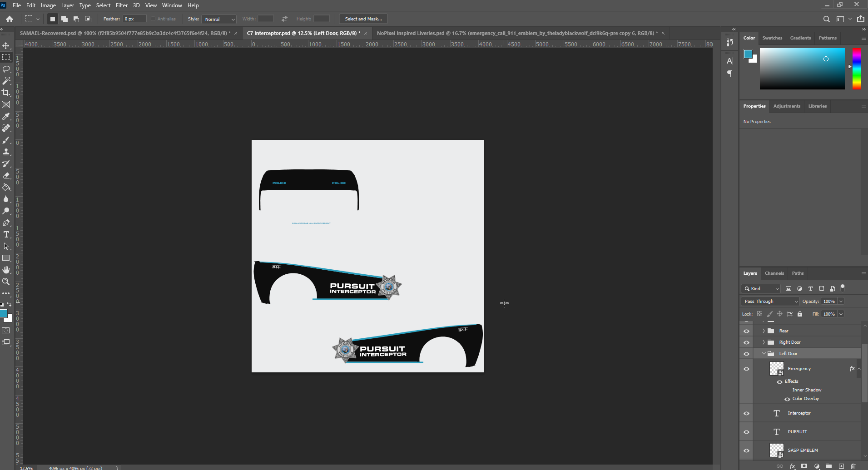Expand the Right Door layer group
Screen dimensions: 868x470
tap(764, 342)
